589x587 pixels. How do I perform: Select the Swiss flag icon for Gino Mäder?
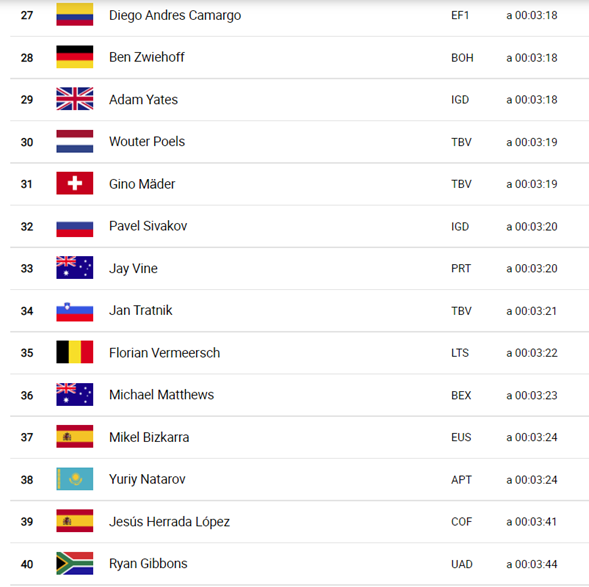[75, 183]
